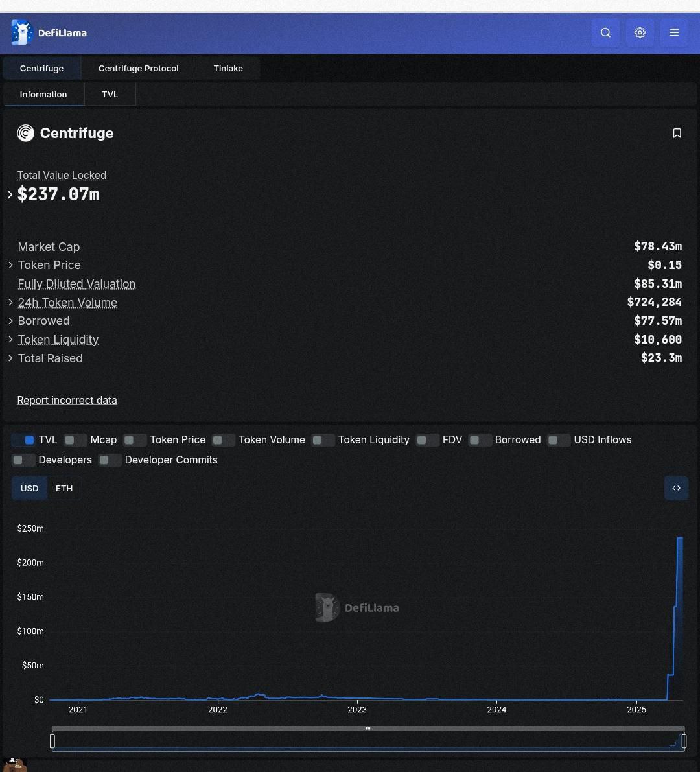Click the Total Value Locked label
The image size is (700, 772).
click(62, 175)
